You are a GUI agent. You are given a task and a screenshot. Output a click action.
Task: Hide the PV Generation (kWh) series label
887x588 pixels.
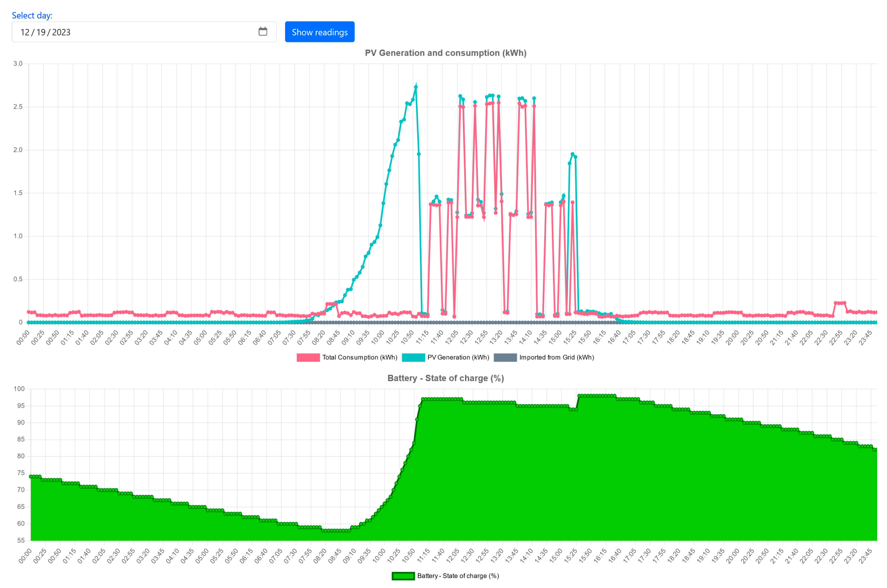(458, 357)
